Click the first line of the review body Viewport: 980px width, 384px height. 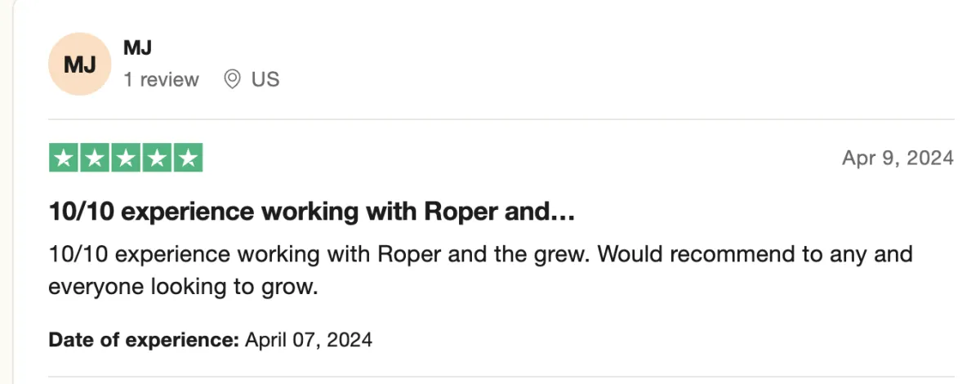click(x=480, y=254)
